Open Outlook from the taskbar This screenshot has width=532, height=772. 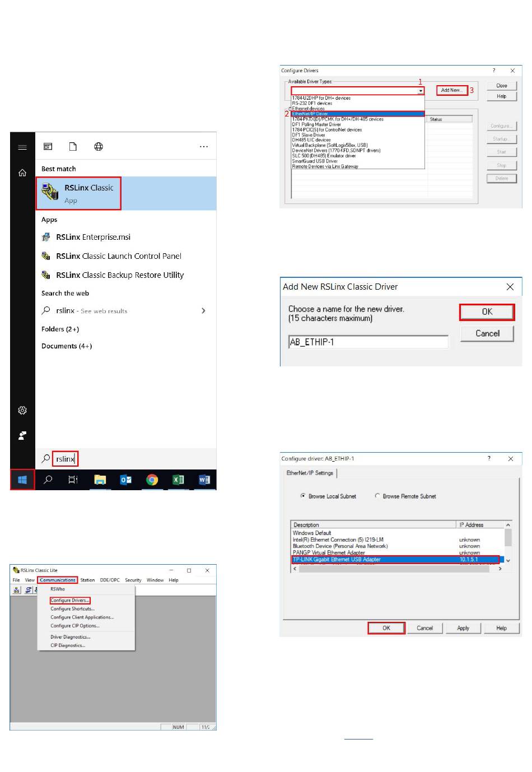126,480
